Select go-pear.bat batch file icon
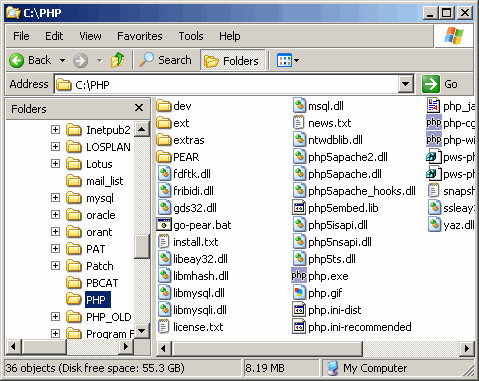The height and width of the screenshot is (381, 479). tap(164, 225)
